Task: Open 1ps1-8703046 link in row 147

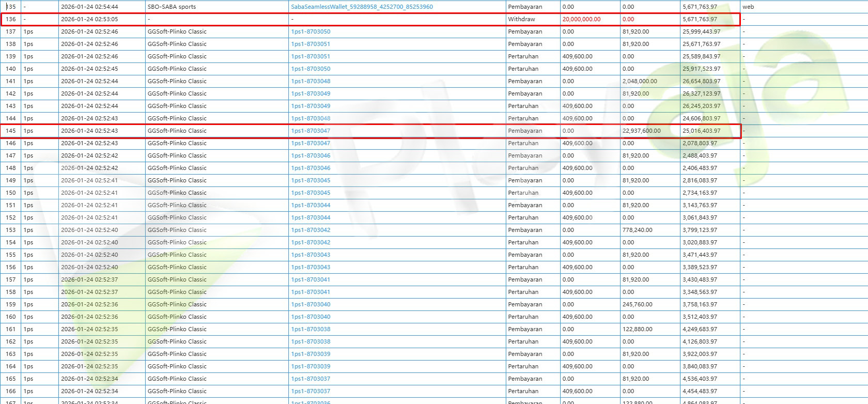Action: click(311, 156)
